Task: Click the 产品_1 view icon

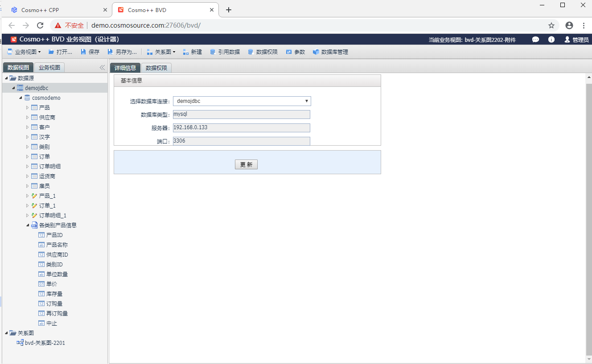Action: [x=34, y=196]
